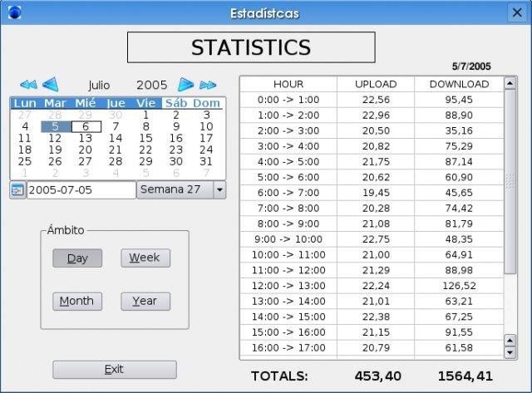
Task: Click the Sáb weekday header
Action: point(176,103)
